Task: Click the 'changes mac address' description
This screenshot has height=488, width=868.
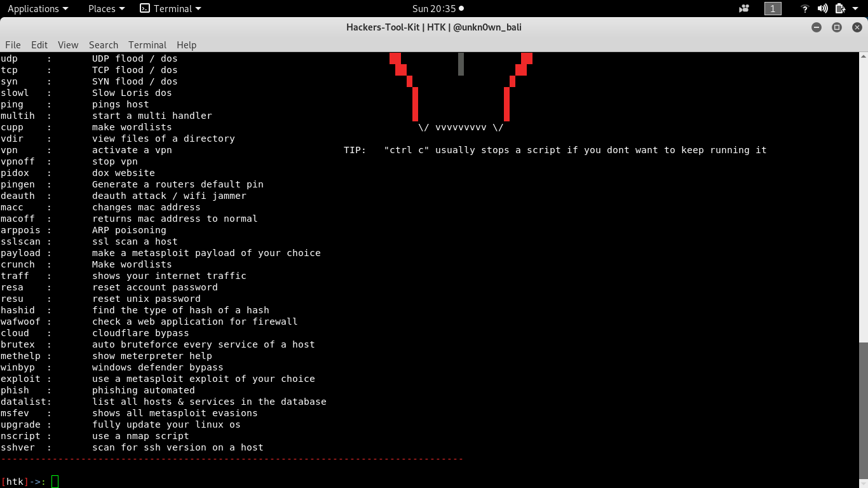Action: click(146, 207)
